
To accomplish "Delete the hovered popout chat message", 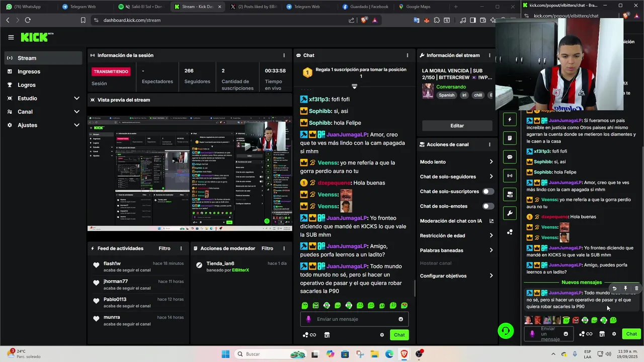I will click(636, 289).
